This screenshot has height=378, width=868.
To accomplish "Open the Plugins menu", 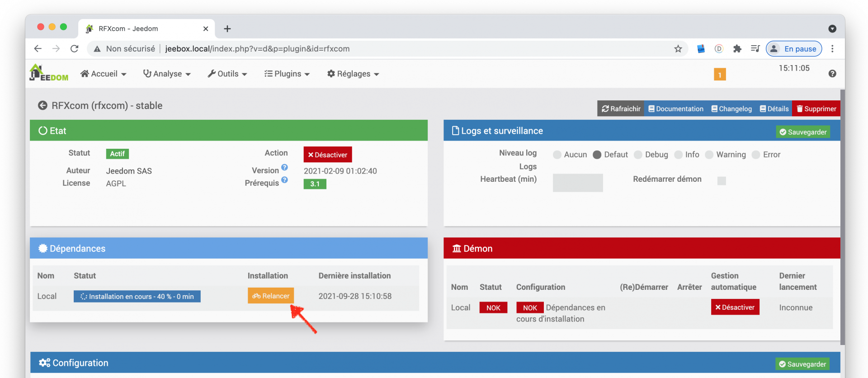I will click(287, 74).
